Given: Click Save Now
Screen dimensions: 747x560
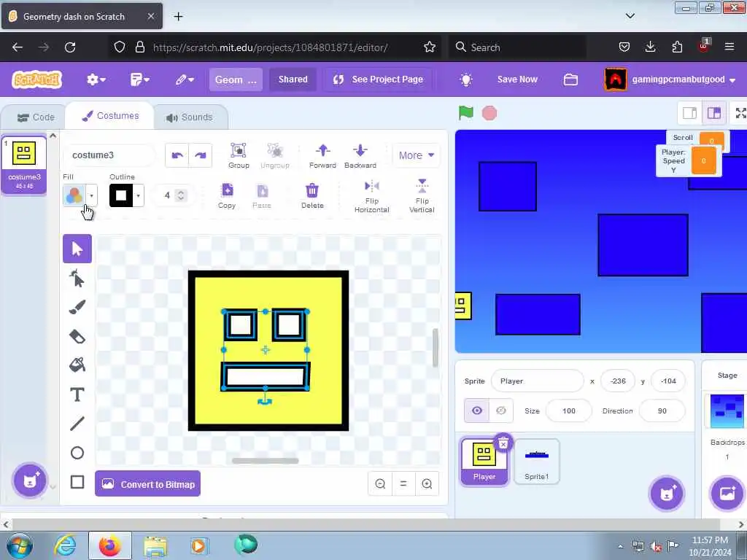Looking at the screenshot, I should [517, 79].
